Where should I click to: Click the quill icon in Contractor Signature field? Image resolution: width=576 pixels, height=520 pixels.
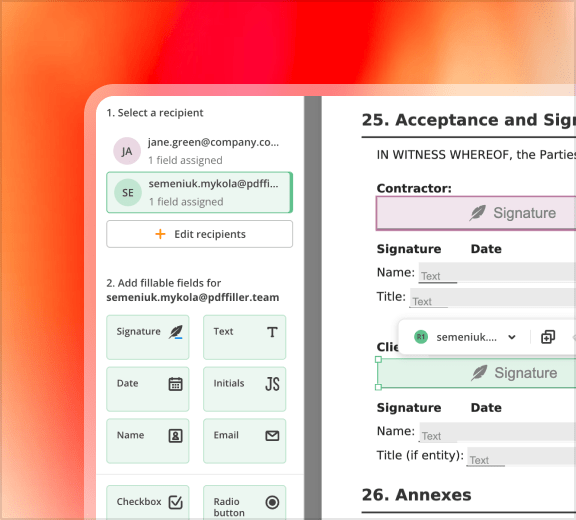478,213
